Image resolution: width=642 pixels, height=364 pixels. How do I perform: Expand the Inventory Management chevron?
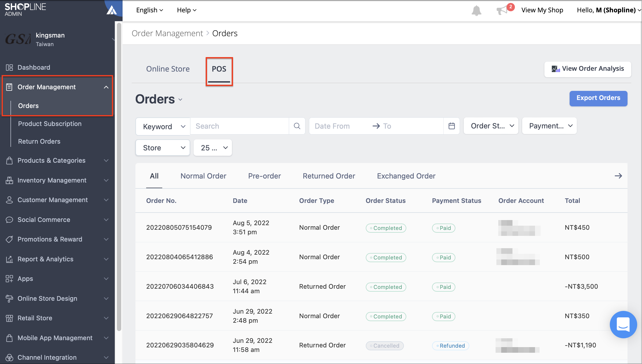[106, 180]
